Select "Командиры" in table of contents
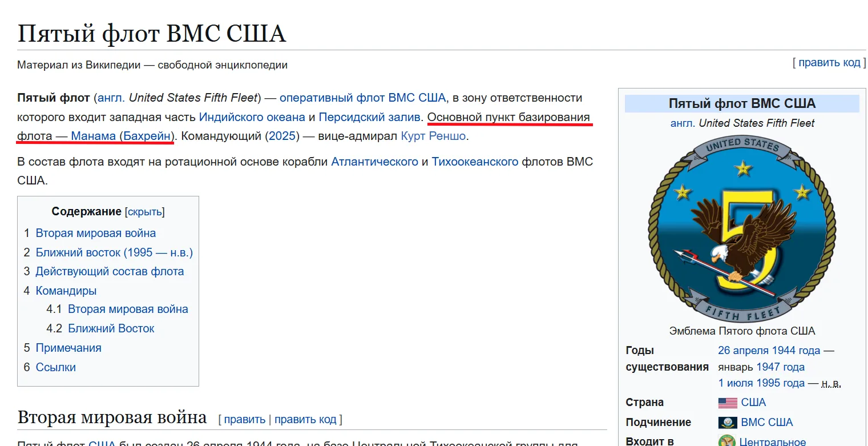This screenshot has height=446, width=868. point(66,291)
